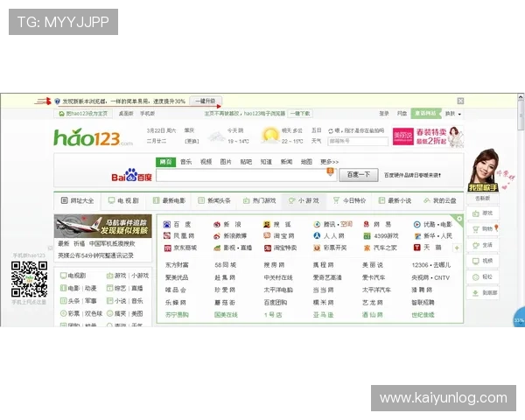
Task: Click the 登录 login link
Action: click(384, 114)
